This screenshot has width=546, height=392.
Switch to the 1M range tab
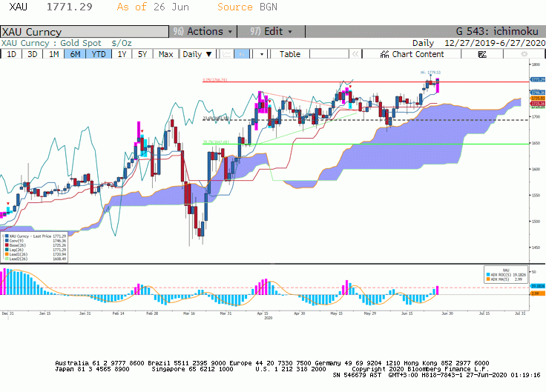(x=53, y=54)
